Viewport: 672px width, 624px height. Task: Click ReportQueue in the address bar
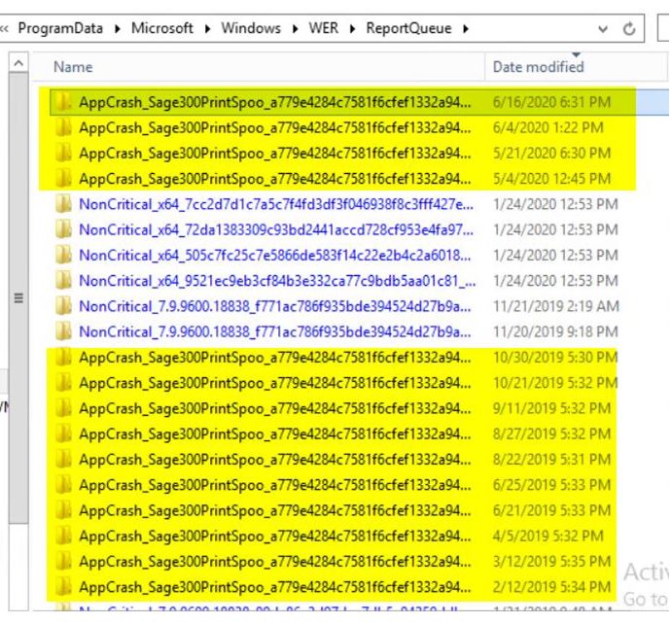[408, 28]
